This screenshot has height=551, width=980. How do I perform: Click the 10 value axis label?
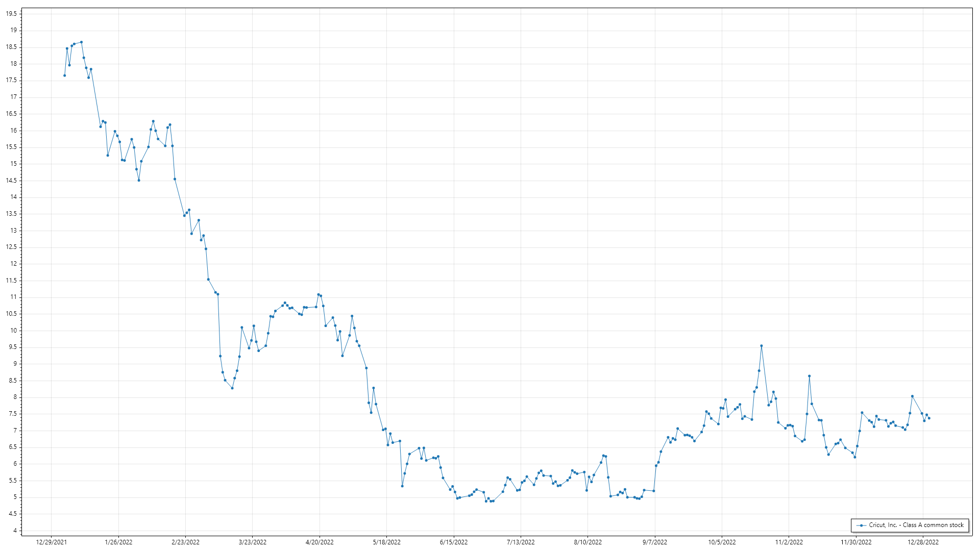13,330
